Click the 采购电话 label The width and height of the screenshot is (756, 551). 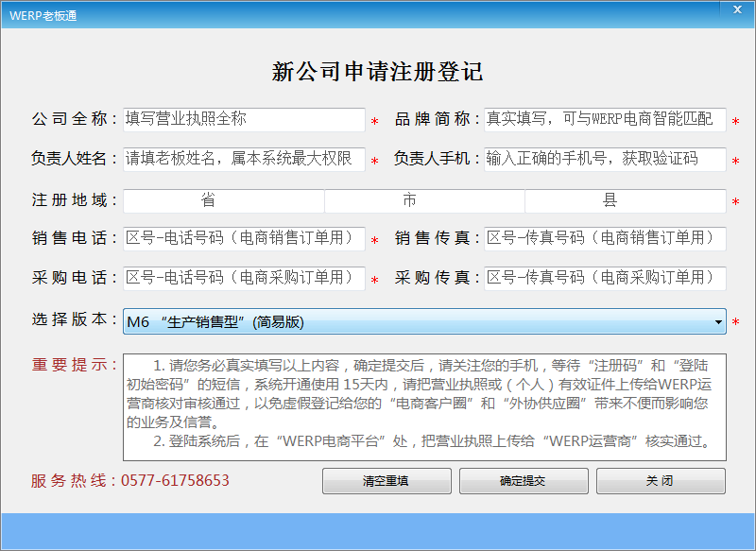pos(75,277)
